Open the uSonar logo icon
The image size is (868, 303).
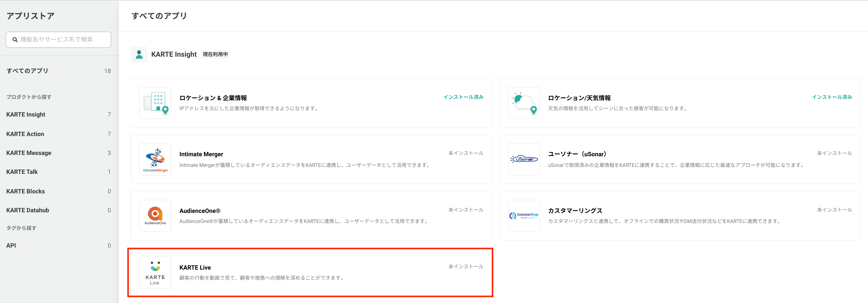pos(524,159)
